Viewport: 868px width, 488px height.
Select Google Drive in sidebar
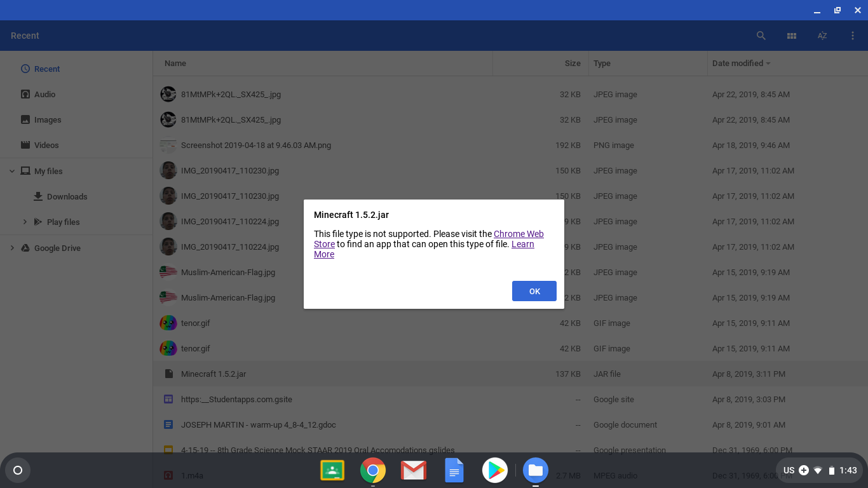click(57, 248)
